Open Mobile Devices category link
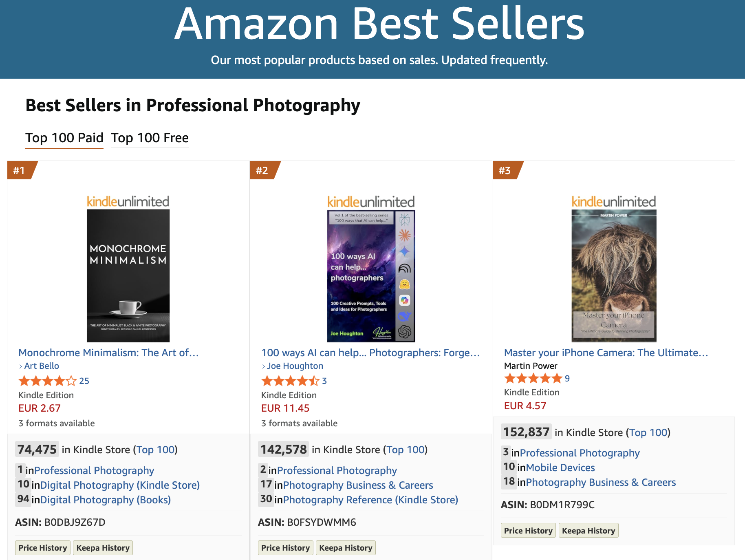745x560 pixels. 560,467
